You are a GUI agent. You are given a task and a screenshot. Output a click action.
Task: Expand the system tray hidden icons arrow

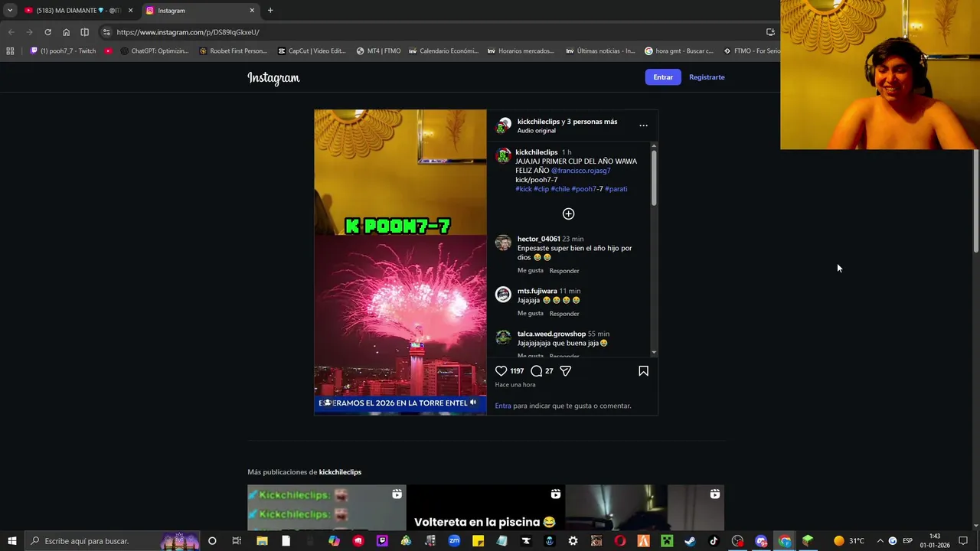pos(880,541)
